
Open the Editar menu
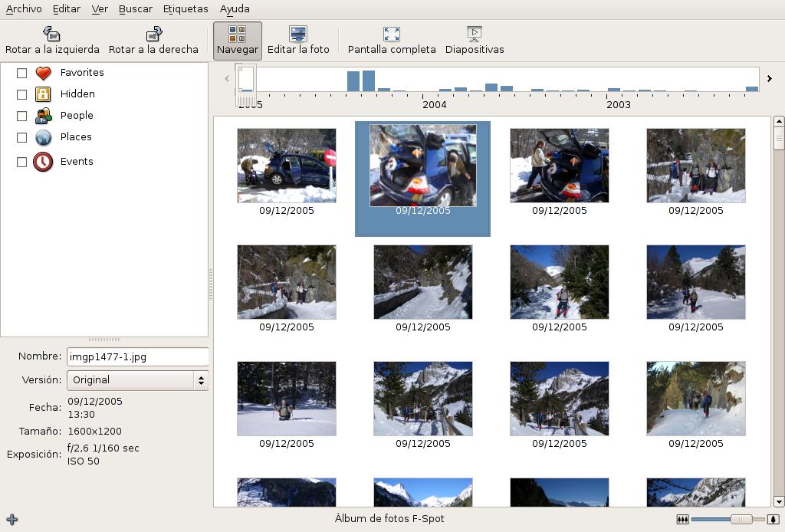coord(67,9)
